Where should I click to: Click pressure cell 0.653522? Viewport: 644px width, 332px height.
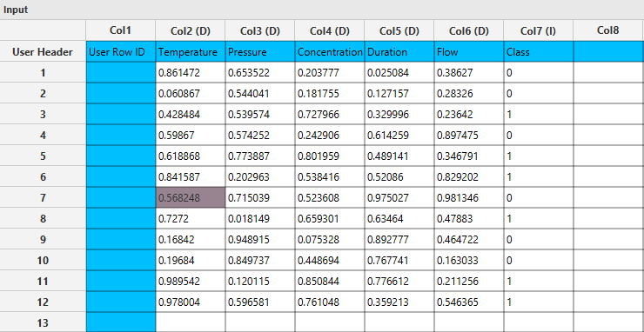pyautogui.click(x=260, y=73)
